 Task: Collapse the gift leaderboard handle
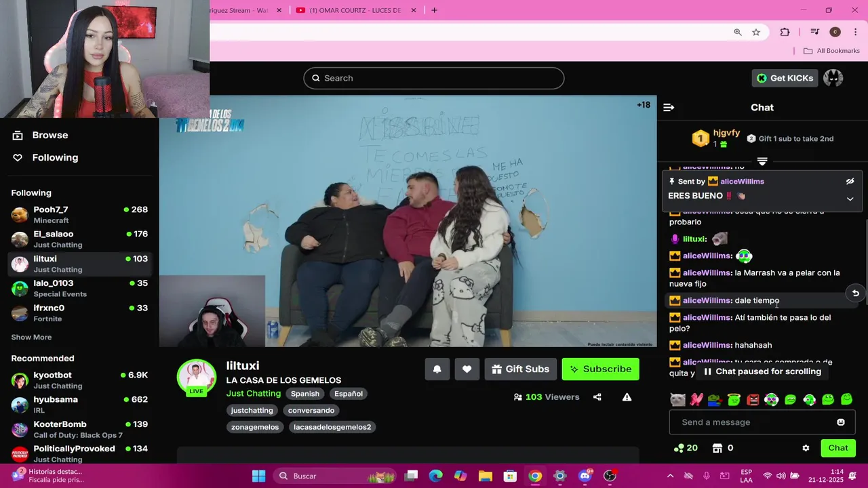tap(762, 161)
